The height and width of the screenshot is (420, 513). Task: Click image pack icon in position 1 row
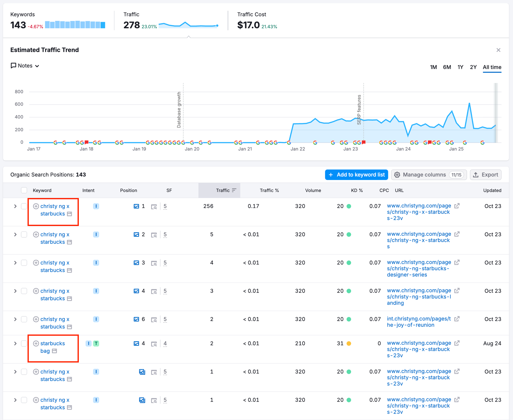pyautogui.click(x=136, y=206)
